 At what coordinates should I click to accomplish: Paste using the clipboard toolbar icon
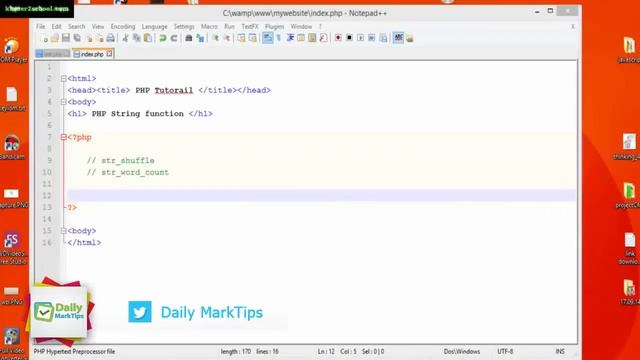tap(148, 38)
